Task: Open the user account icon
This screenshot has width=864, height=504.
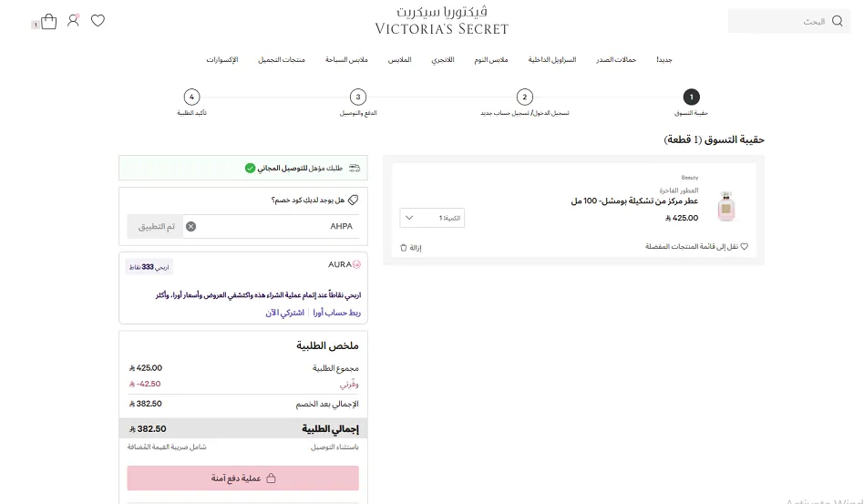Action: coord(73,20)
